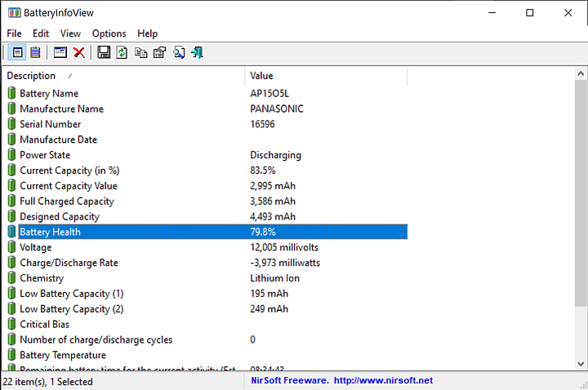Open the File menu
Screen dimensions: 588x390
[14, 33]
